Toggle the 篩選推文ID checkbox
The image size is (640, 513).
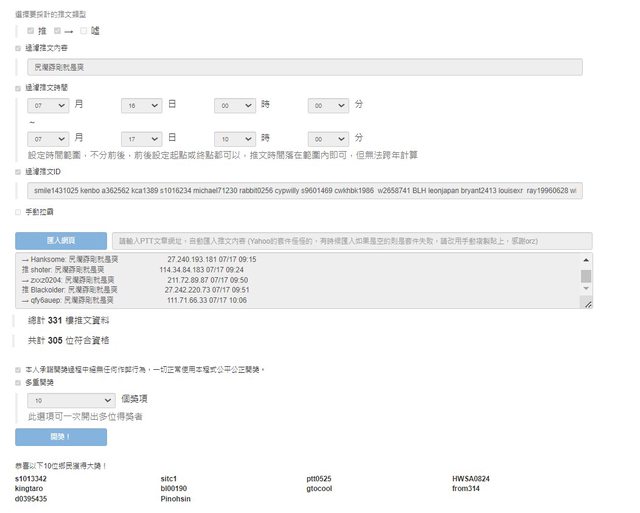[18, 172]
